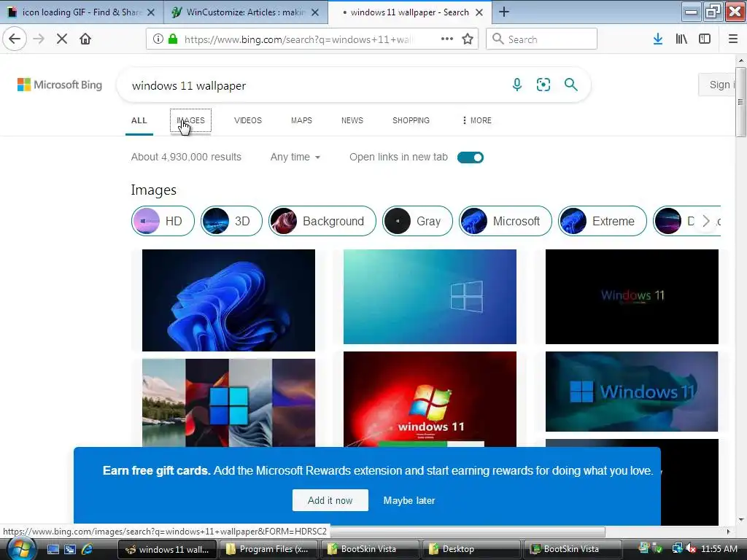This screenshot has width=747, height=560.
Task: Open the Desktop taskbar window
Action: tap(472, 549)
